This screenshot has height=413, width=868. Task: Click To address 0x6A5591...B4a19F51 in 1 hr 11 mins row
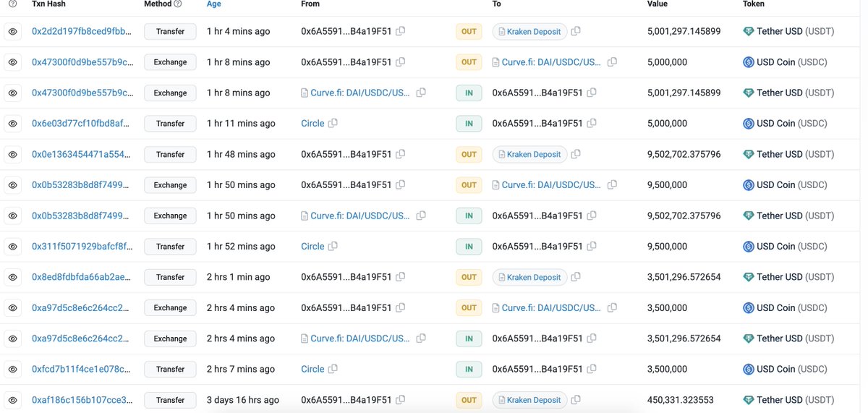point(537,124)
